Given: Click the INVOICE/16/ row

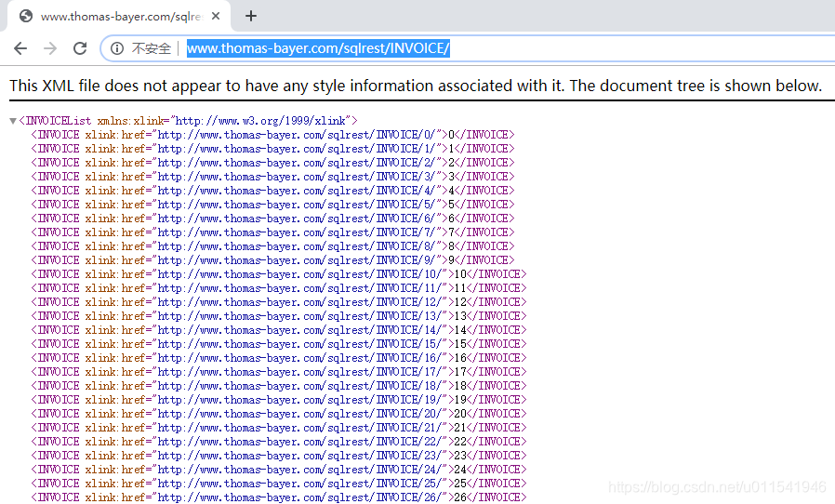Looking at the screenshot, I should pos(279,357).
